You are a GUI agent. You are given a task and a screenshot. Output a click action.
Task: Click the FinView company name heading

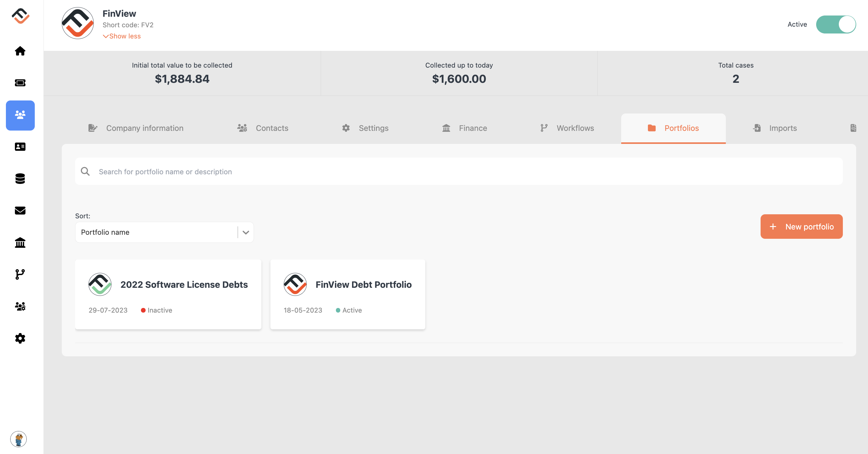pyautogui.click(x=119, y=13)
